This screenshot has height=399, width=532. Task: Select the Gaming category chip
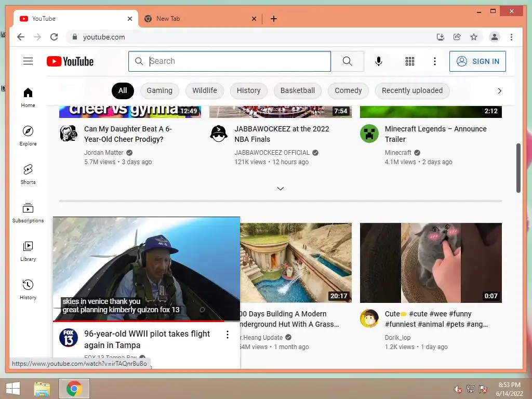coord(159,90)
